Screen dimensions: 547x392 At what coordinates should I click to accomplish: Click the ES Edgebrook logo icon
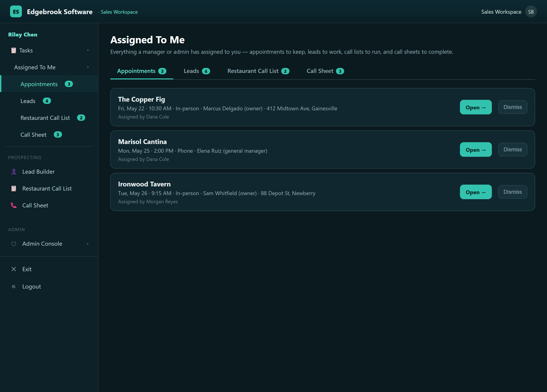coord(16,12)
